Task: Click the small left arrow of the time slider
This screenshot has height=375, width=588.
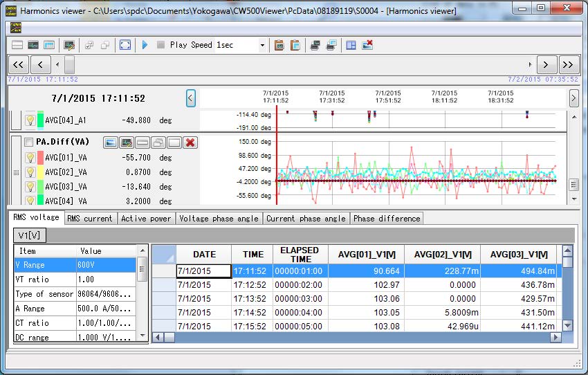Action: 57,64
